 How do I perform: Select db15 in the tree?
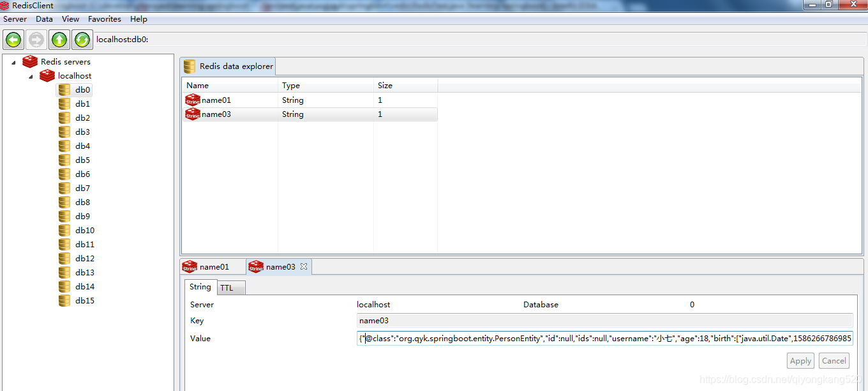(x=84, y=300)
